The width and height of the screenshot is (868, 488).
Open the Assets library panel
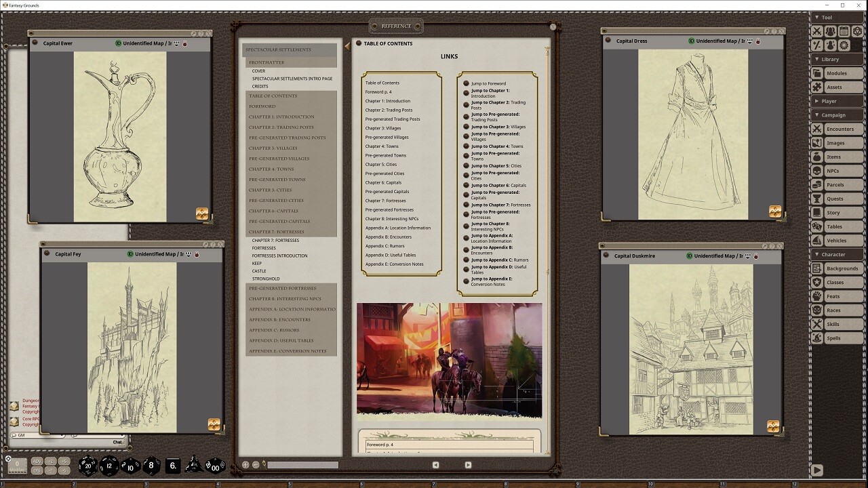(x=835, y=87)
